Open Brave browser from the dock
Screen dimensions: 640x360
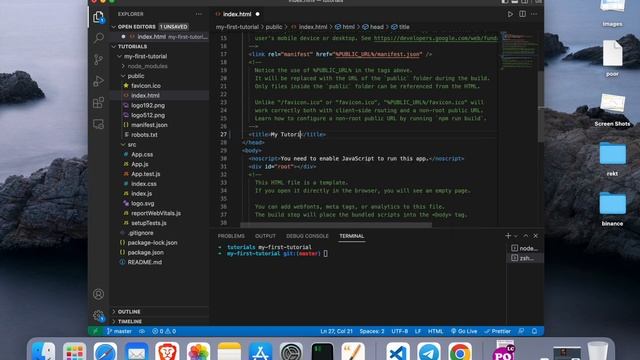tap(167, 352)
